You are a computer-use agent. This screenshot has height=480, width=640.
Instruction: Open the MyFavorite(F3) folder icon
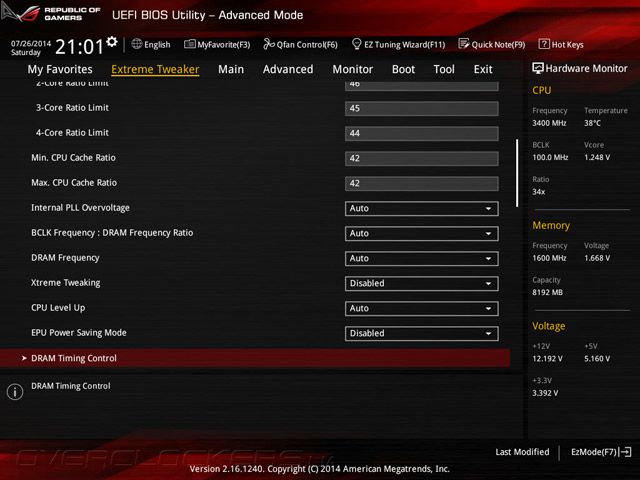pos(189,44)
